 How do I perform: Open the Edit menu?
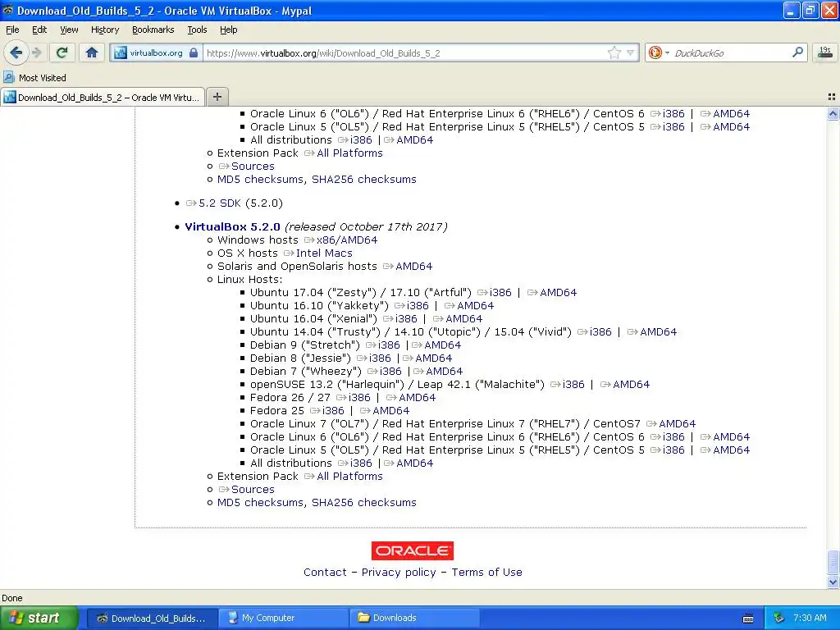pyautogui.click(x=39, y=30)
